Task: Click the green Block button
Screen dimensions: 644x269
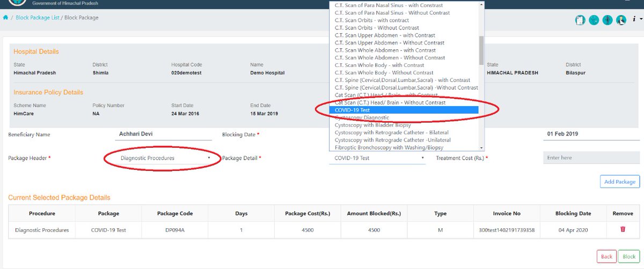Action: (x=628, y=256)
